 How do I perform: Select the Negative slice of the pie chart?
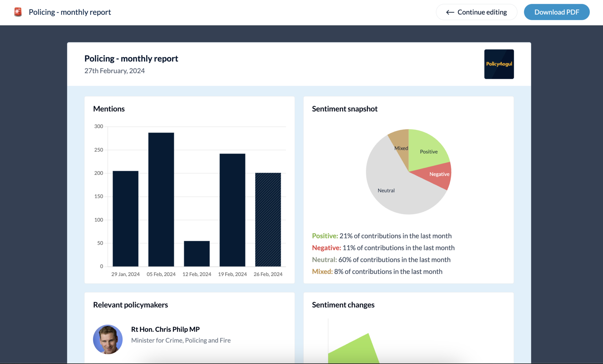(439, 174)
